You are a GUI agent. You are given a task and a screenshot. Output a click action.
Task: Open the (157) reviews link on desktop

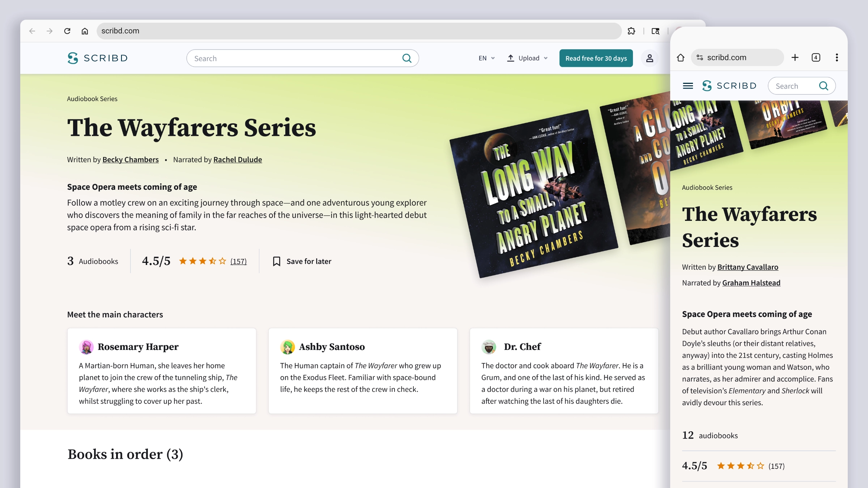tap(239, 261)
